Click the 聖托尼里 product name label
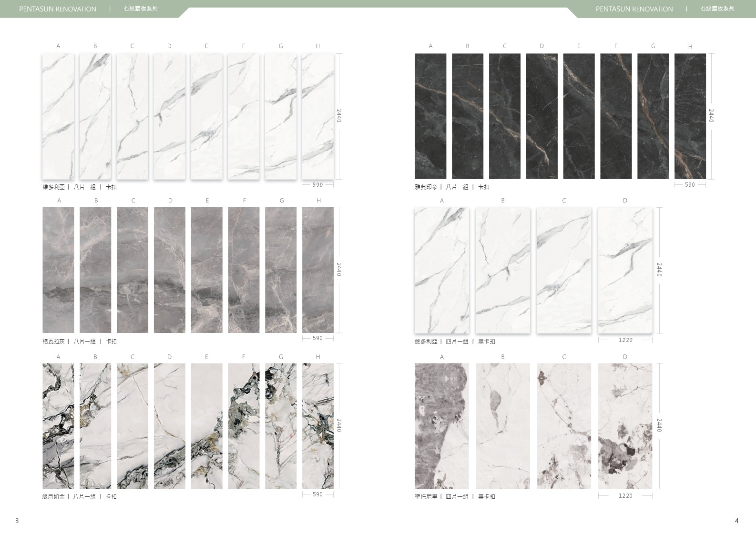Viewport: 756px width, 534px height. click(426, 497)
